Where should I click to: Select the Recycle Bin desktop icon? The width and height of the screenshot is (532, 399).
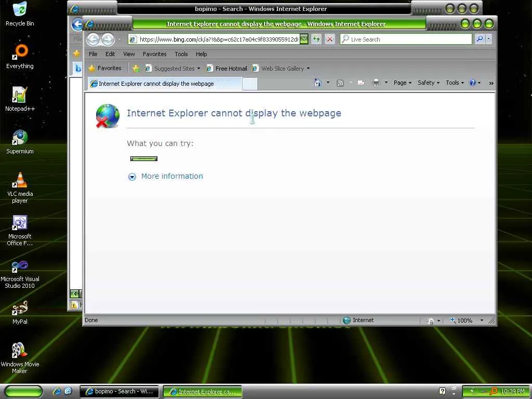click(20, 14)
